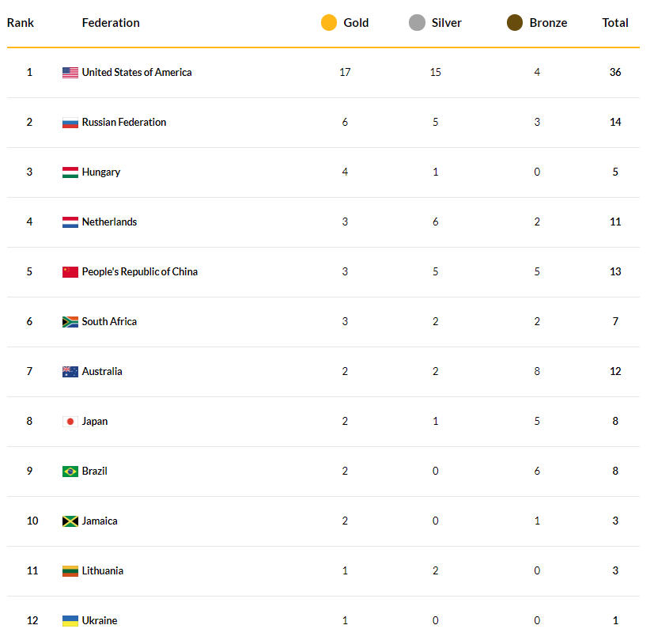Open the Ukraine federation link

pyautogui.click(x=99, y=620)
